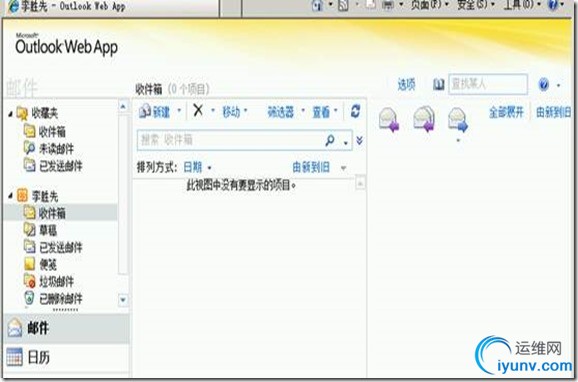Click the printer icon in IE toolbar
The height and width of the screenshot is (382, 578).
388,5
